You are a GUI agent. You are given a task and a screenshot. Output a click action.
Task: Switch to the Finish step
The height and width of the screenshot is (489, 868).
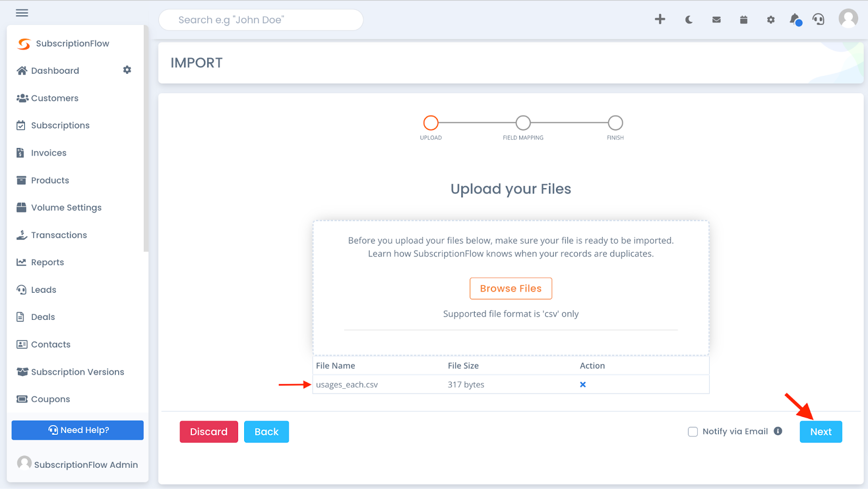615,123
